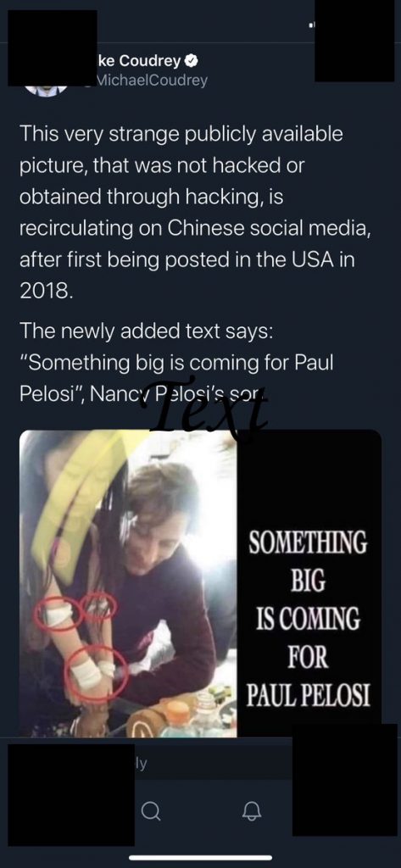Image resolution: width=401 pixels, height=868 pixels.
Task: Open the MichaelCoudrey handle link
Action: point(151,81)
